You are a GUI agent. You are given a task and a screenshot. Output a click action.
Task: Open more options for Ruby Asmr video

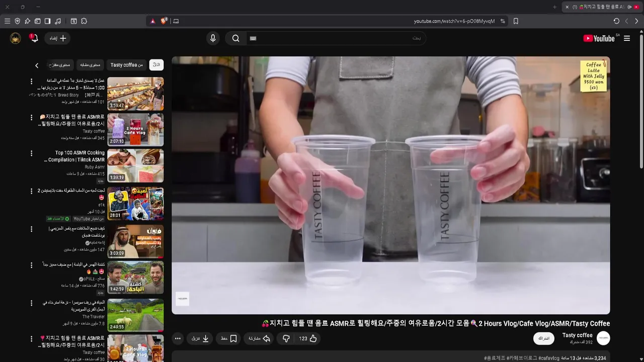pos(31,153)
